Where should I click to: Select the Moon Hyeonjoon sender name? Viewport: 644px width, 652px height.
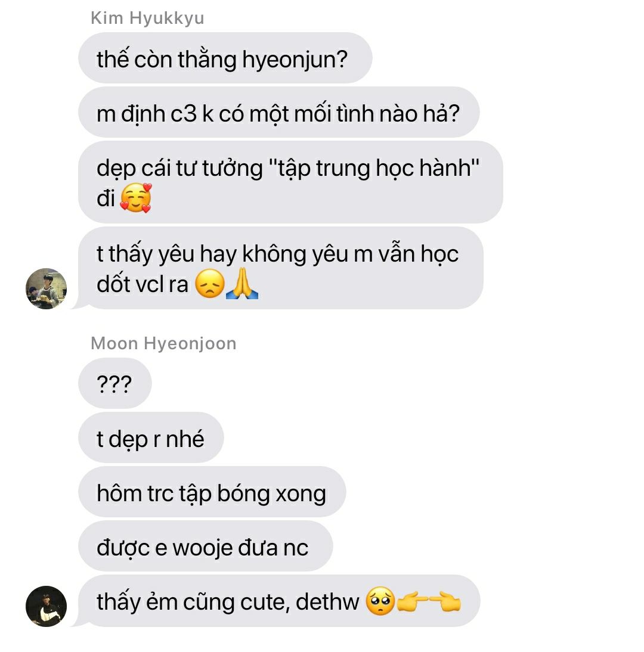tap(163, 343)
